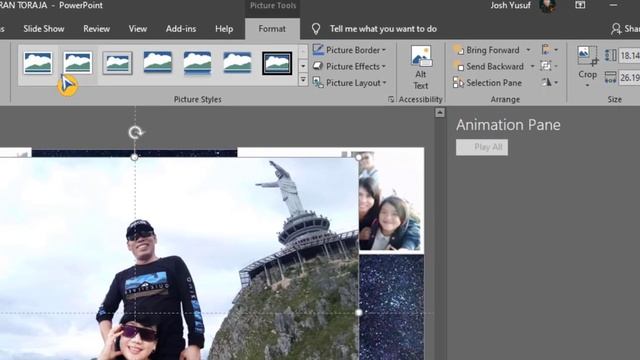The height and width of the screenshot is (360, 640).
Task: Click the Picture Border pencil icon
Action: tap(318, 50)
